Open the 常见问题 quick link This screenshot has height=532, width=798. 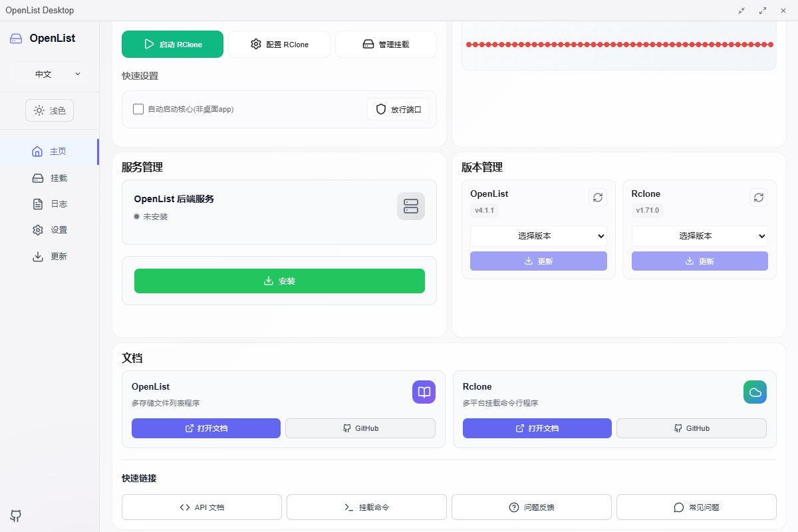[x=696, y=507]
